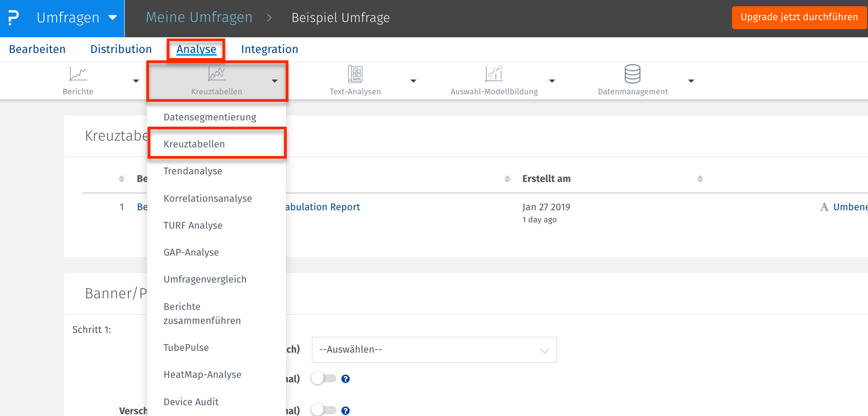Open help via second question mark icon
The image size is (868, 416).
pos(345,410)
